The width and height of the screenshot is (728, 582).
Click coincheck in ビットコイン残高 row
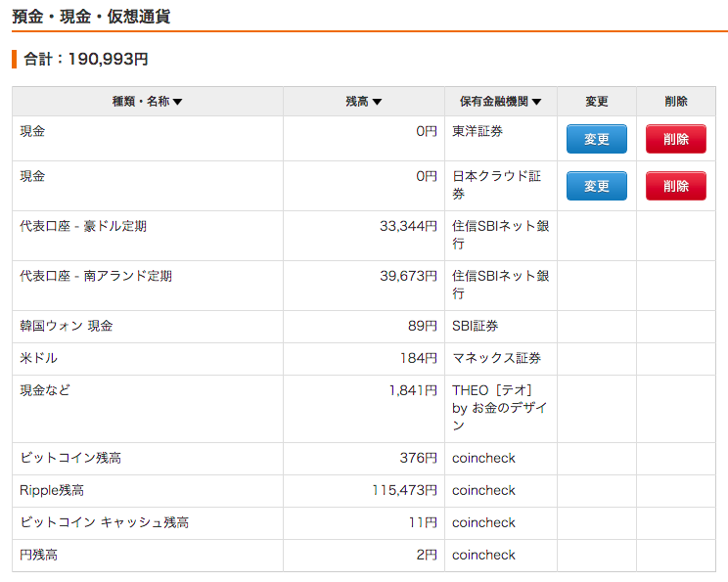click(x=483, y=458)
